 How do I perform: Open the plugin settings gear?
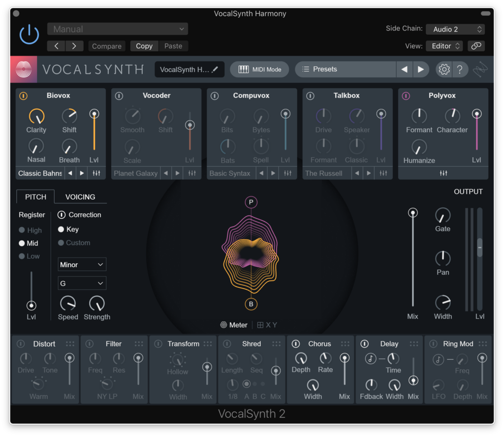pyautogui.click(x=444, y=69)
